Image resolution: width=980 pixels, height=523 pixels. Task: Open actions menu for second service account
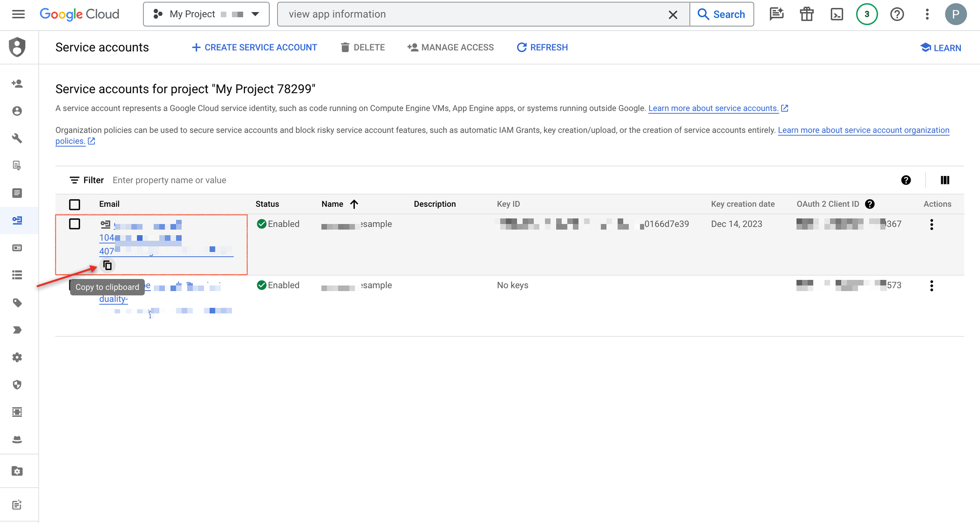pos(932,285)
